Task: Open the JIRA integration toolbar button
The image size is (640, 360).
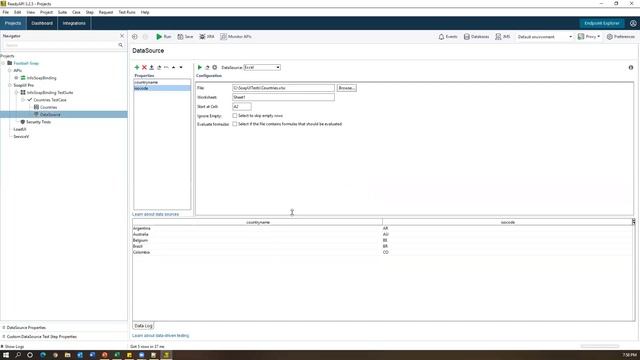Action: click(x=207, y=37)
